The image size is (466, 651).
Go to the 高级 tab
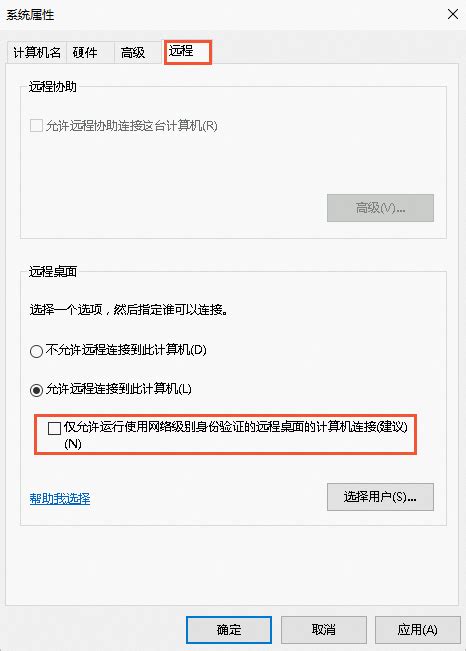pos(137,53)
